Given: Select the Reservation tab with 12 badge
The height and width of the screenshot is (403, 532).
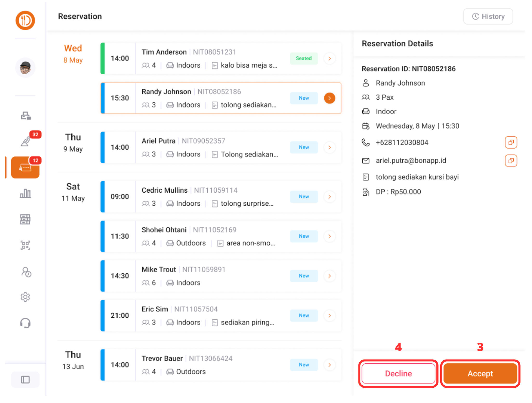Looking at the screenshot, I should coord(25,167).
